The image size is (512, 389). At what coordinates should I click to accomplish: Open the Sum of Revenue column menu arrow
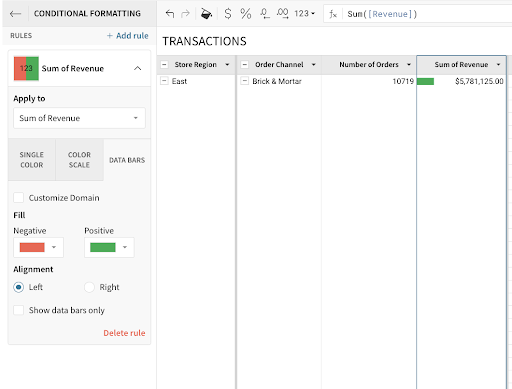click(x=499, y=65)
